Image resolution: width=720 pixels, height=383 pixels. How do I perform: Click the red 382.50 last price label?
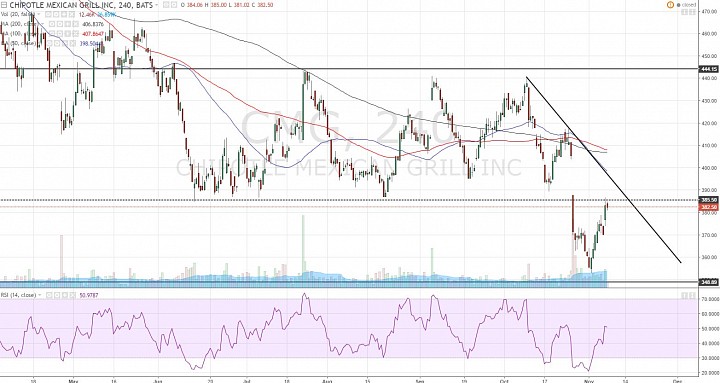click(709, 207)
